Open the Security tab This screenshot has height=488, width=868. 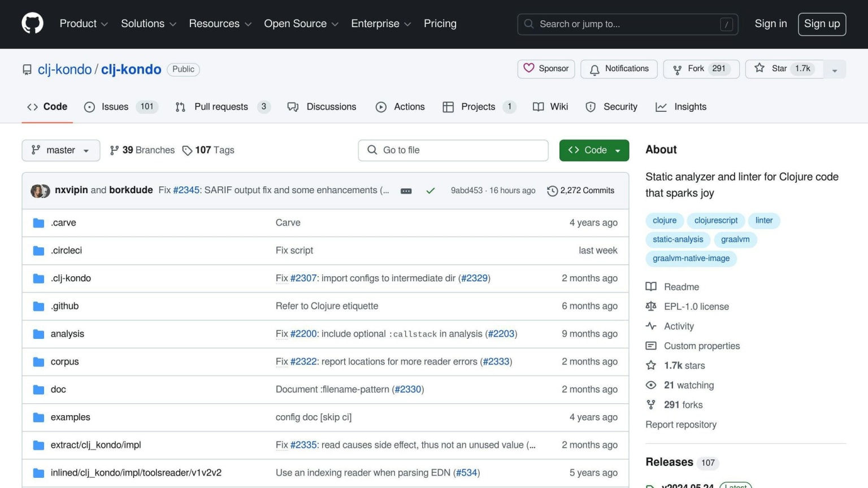611,107
